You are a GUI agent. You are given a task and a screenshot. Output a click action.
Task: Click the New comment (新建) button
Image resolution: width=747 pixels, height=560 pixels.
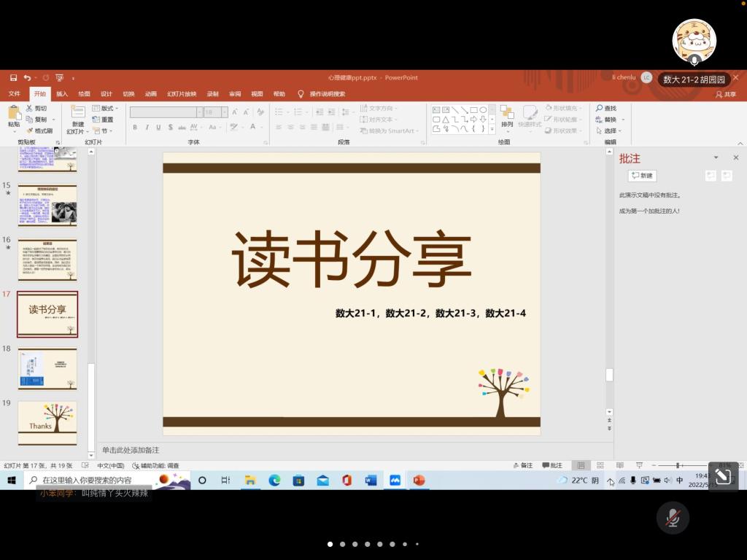pyautogui.click(x=642, y=176)
